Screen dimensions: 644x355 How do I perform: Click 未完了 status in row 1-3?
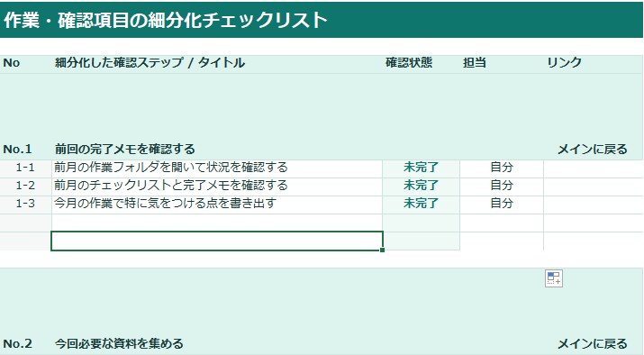point(421,203)
